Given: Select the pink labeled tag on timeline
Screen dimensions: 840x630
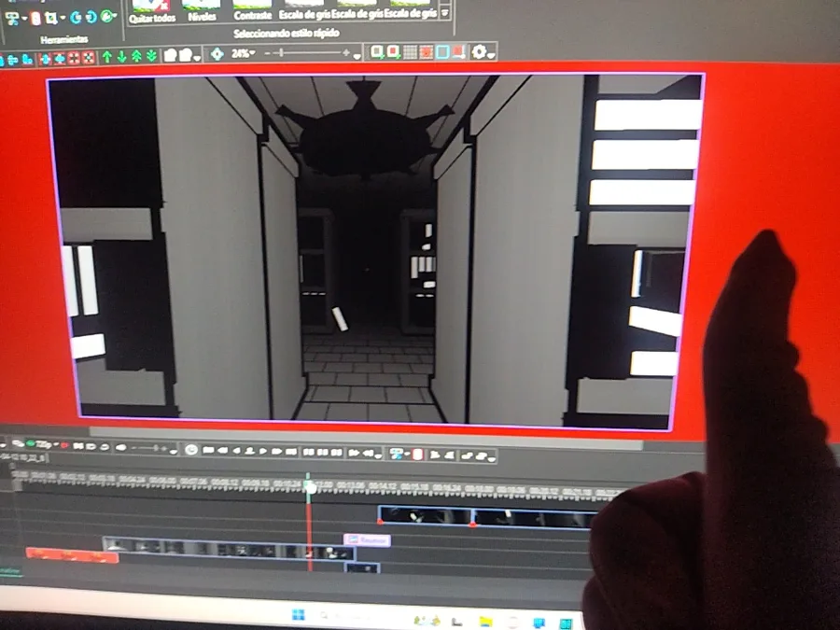Looking at the screenshot, I should point(367,540).
